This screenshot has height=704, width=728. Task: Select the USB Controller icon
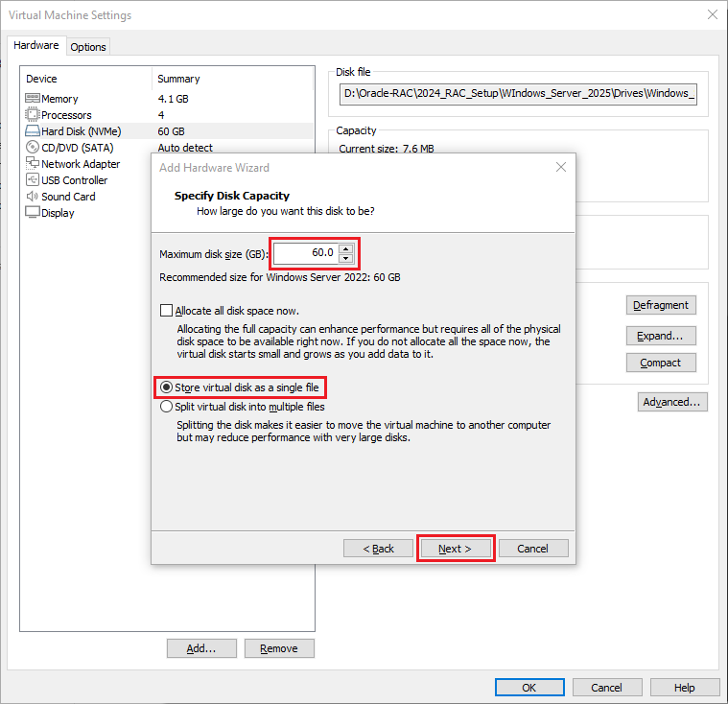33,180
